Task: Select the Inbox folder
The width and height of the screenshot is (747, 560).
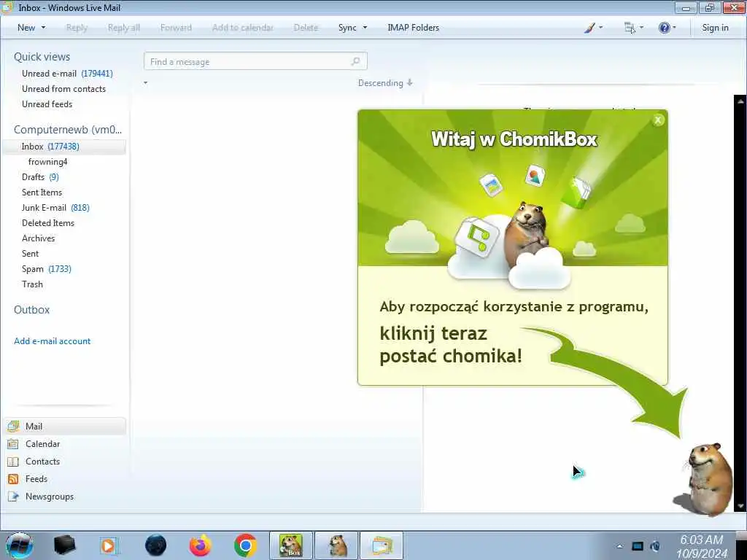Action: point(64,147)
